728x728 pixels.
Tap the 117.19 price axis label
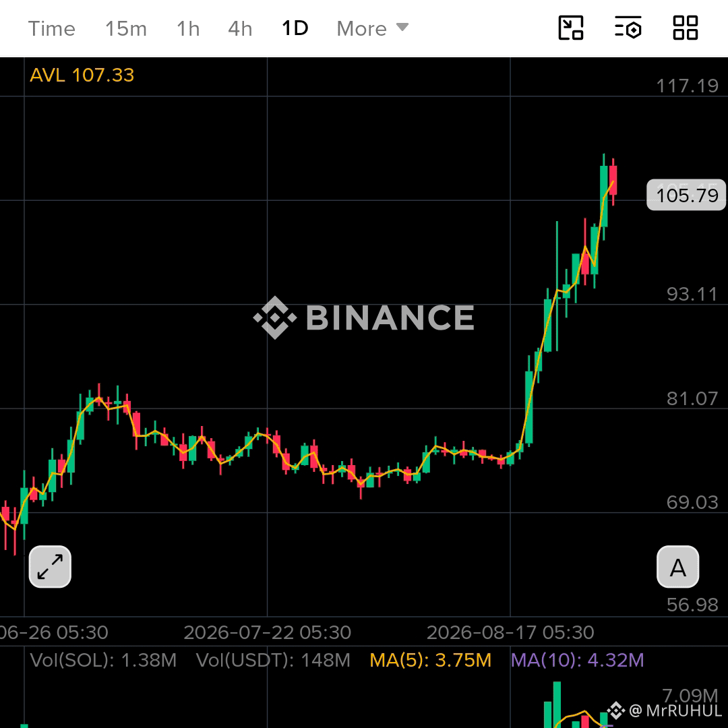tap(687, 86)
